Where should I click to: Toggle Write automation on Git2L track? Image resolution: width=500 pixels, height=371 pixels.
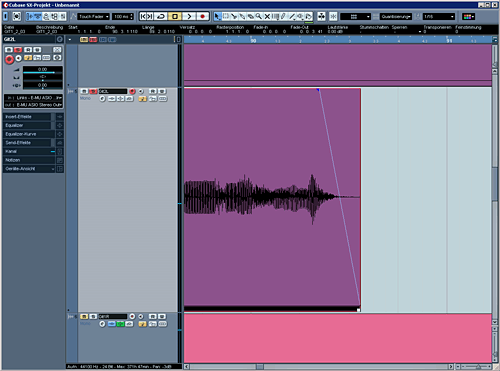click(x=162, y=91)
